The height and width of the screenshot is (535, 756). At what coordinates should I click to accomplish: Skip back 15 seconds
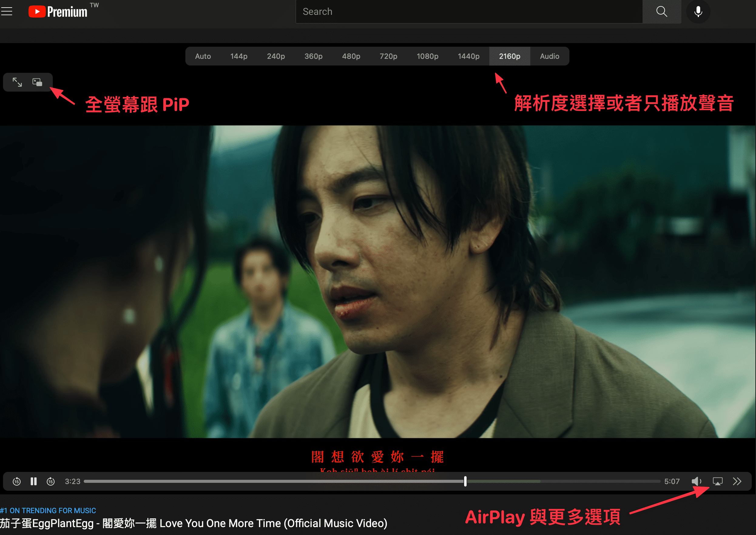(16, 481)
